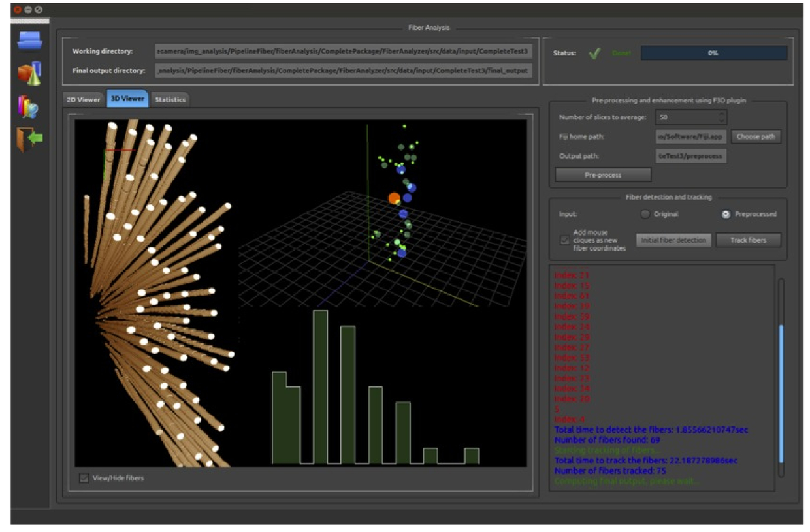
Task: Run Initial fiber detection
Action: pos(673,240)
